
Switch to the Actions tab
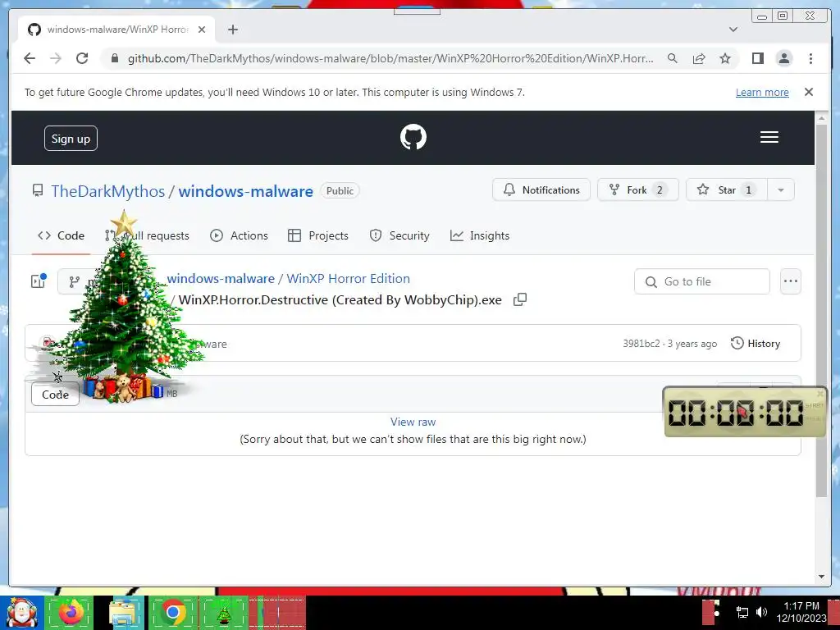239,235
